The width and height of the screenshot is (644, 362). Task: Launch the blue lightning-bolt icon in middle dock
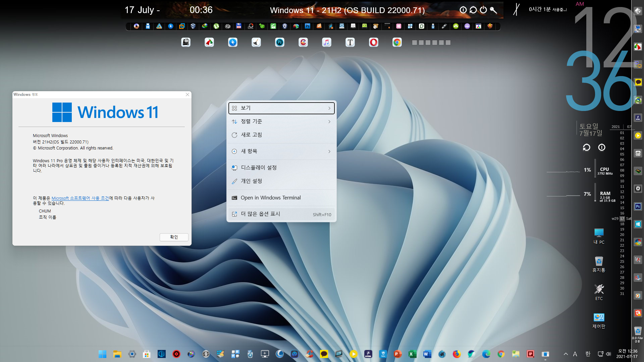point(232,42)
